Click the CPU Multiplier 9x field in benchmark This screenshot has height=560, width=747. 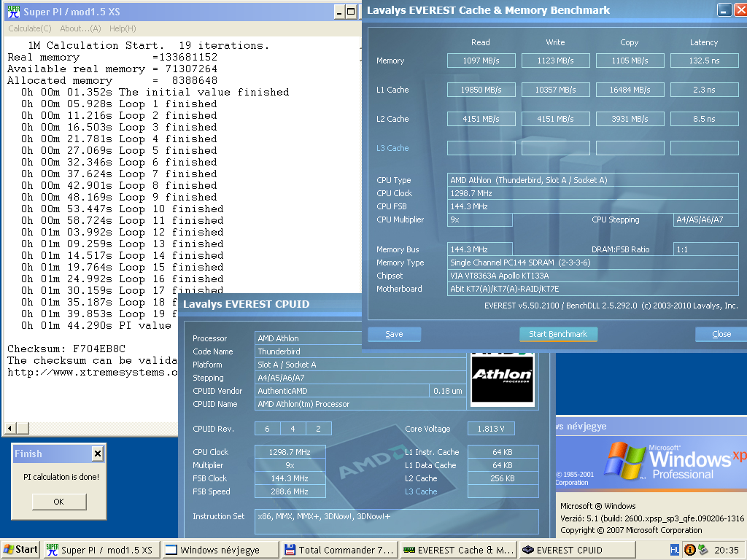[x=480, y=219]
